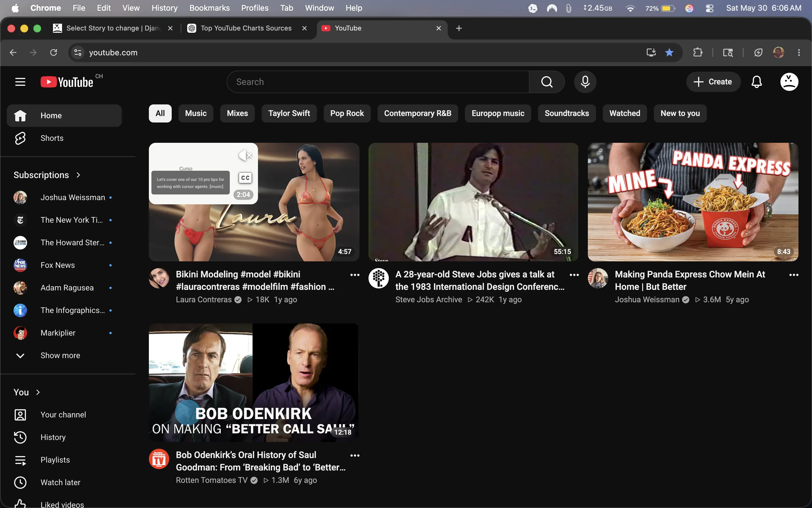Click the bookmark star icon
The image size is (812, 508).
pos(669,52)
